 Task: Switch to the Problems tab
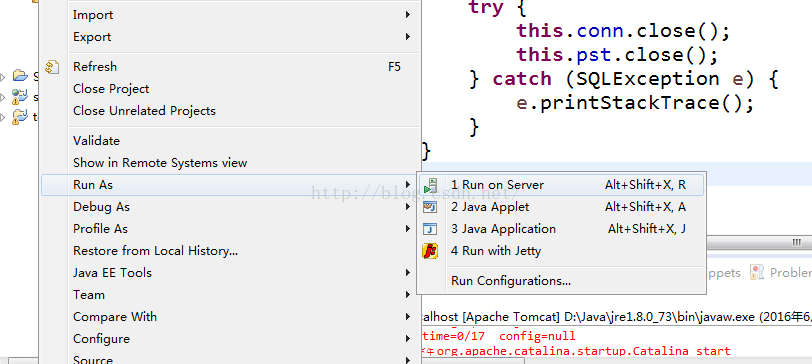[781, 272]
